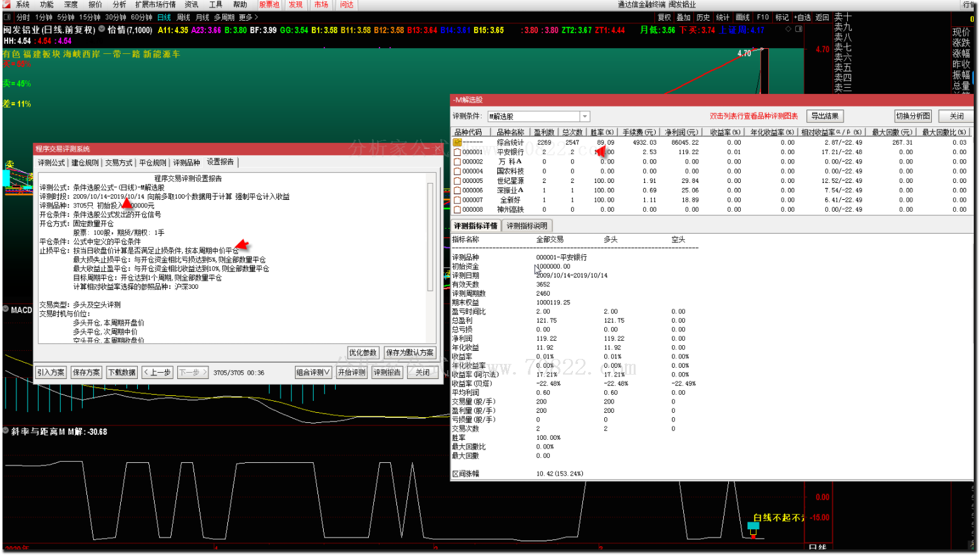Click the 市场 toolbar button
Viewport: 980px width, 555px height.
coord(321,4)
